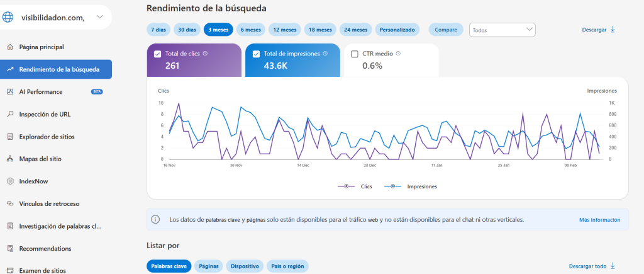Uncheck the Total de impresiones checkbox
The height and width of the screenshot is (274, 644).
click(256, 54)
